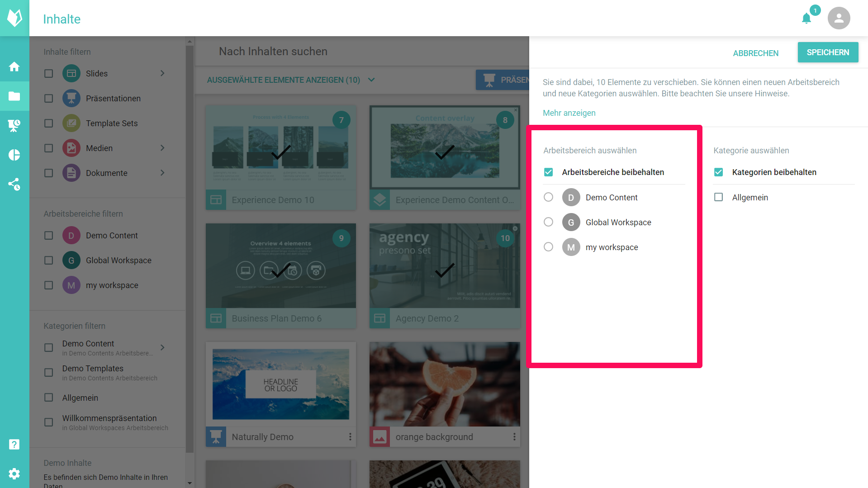The width and height of the screenshot is (868, 488).
Task: Select Global Workspace radio button
Action: (548, 222)
